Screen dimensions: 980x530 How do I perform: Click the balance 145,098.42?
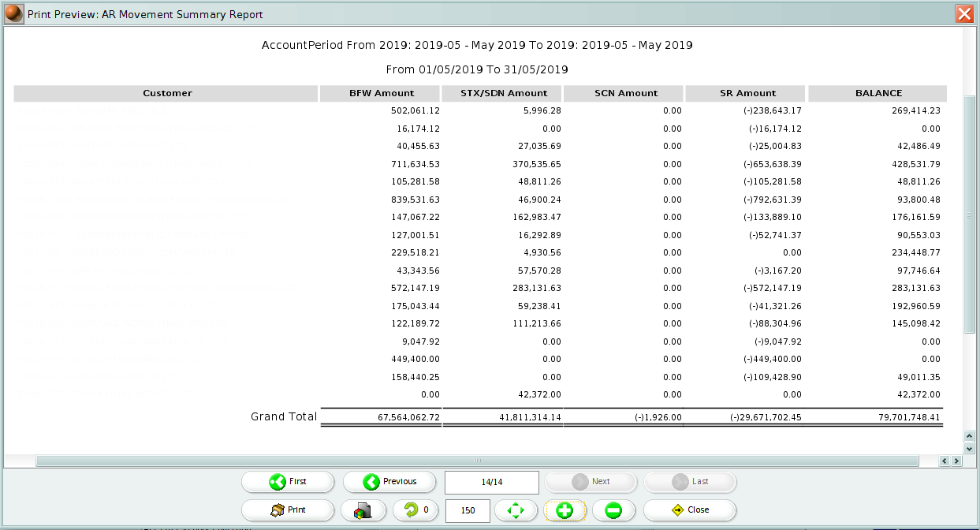[916, 323]
